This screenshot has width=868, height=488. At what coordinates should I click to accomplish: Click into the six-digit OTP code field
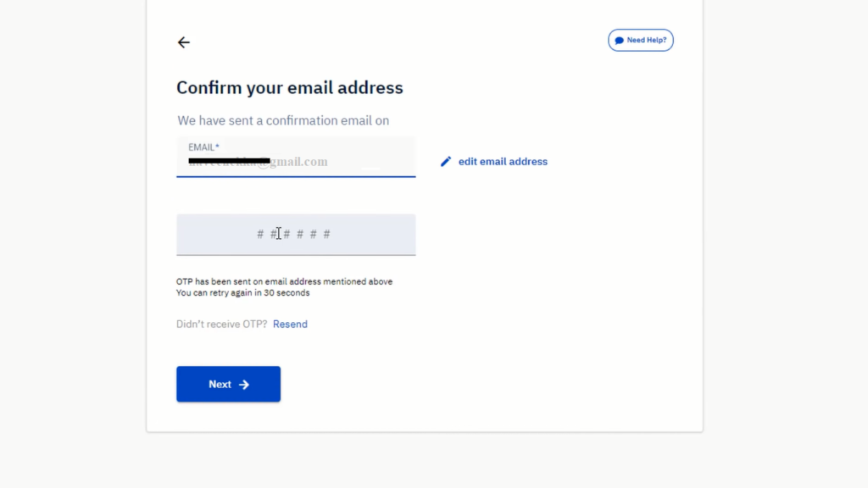(x=296, y=235)
